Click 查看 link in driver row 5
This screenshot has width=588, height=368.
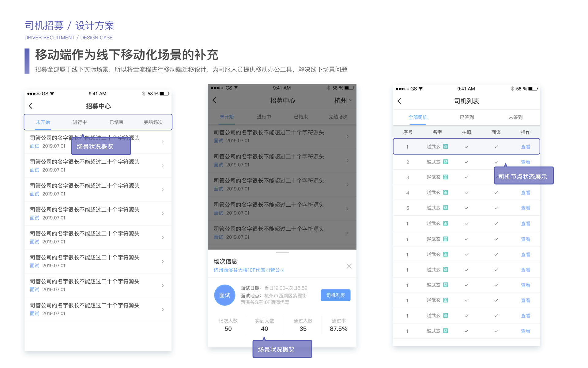(x=525, y=208)
